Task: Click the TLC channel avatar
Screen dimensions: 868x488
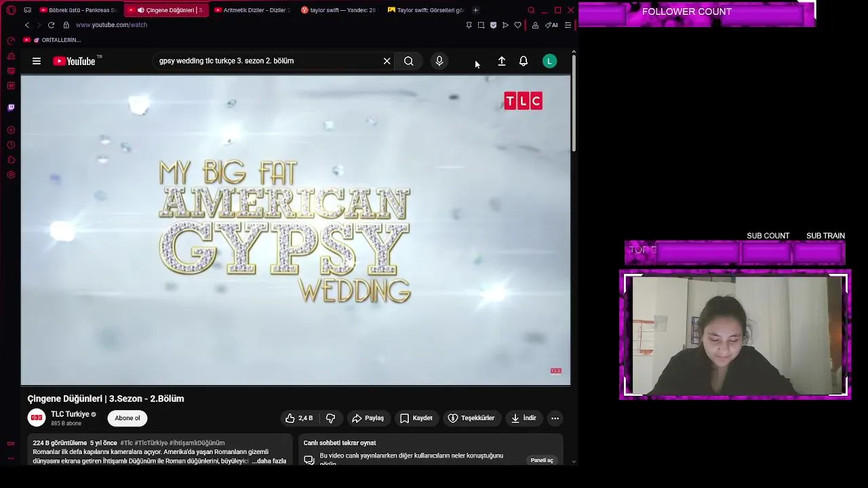Action: click(x=37, y=418)
